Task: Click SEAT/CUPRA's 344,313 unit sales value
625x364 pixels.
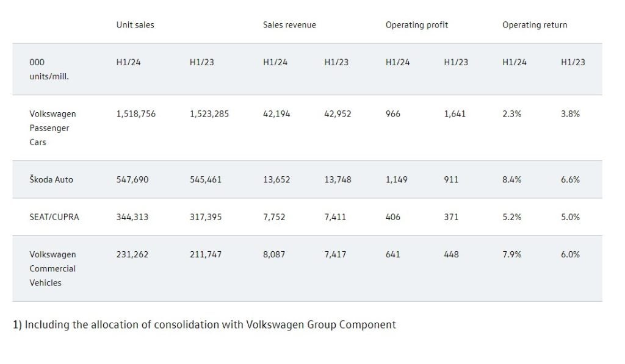Action: (x=132, y=217)
